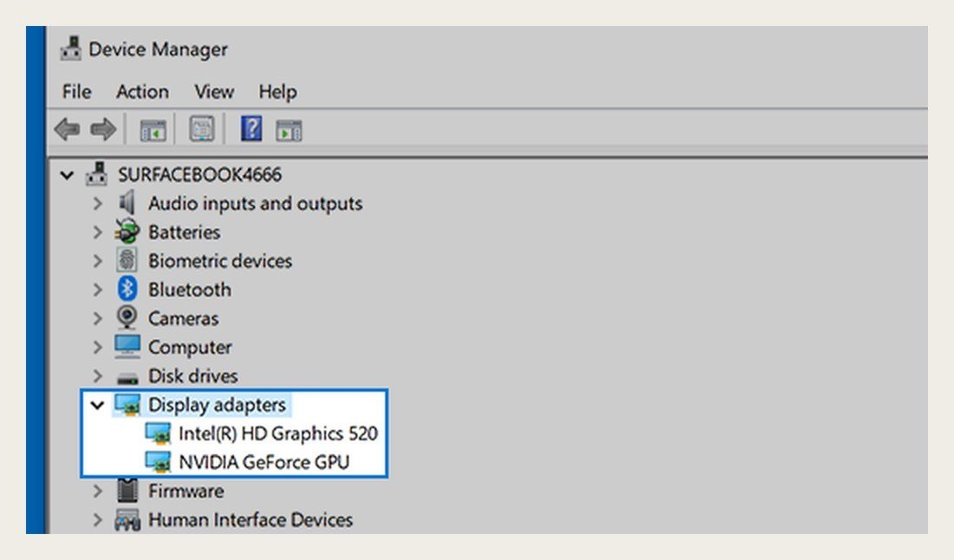Click the Human Interface Devices icon
954x560 pixels.
127,520
